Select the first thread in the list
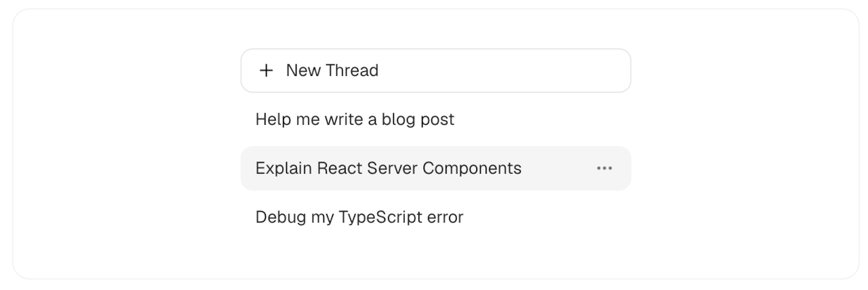Screen dimensions: 868x290 click(355, 120)
